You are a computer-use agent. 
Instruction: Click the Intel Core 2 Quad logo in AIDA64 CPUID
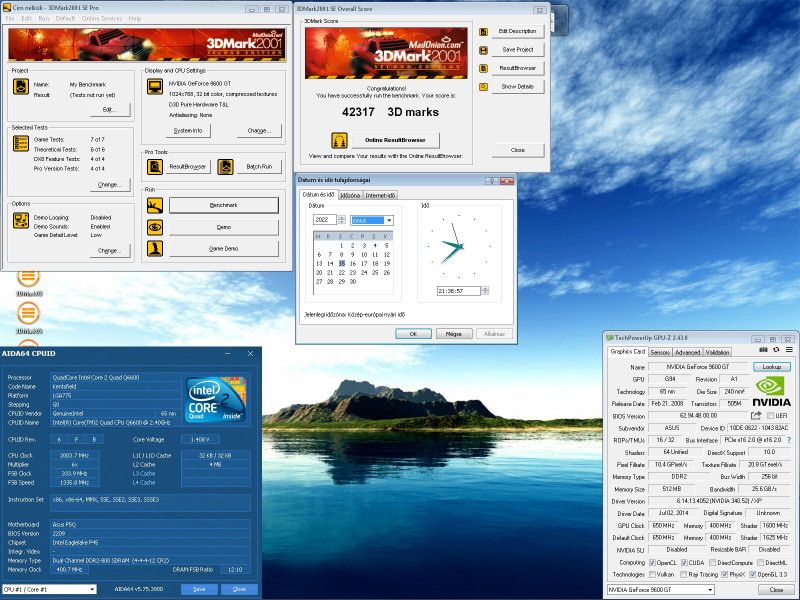coord(215,398)
